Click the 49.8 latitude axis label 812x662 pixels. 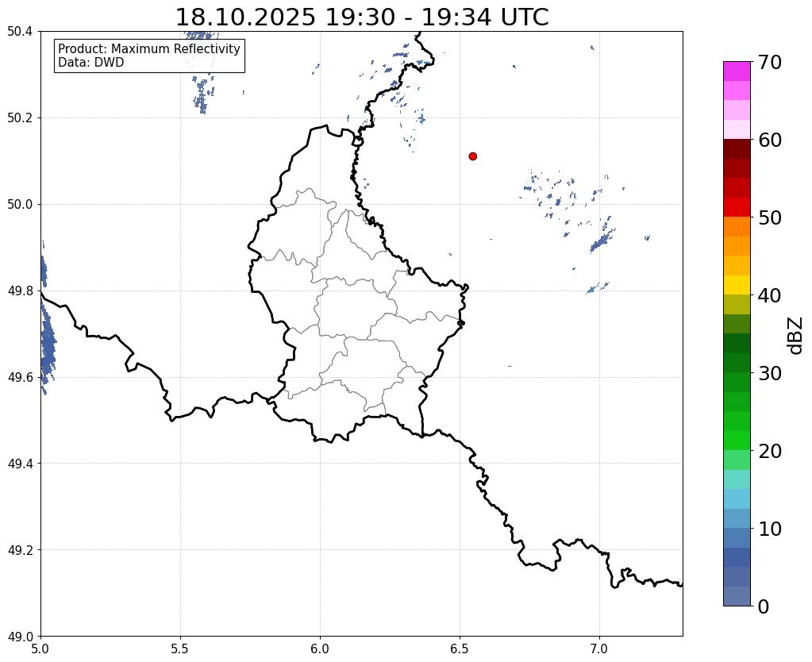click(x=20, y=291)
